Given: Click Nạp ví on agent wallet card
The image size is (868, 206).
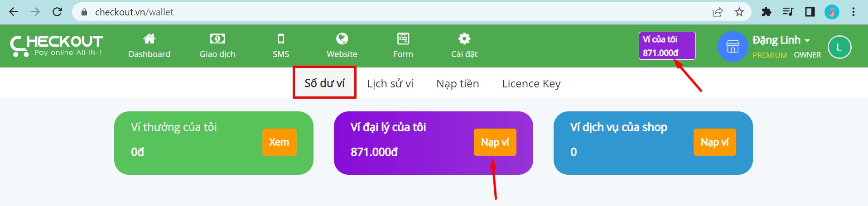Looking at the screenshot, I should coord(495,142).
